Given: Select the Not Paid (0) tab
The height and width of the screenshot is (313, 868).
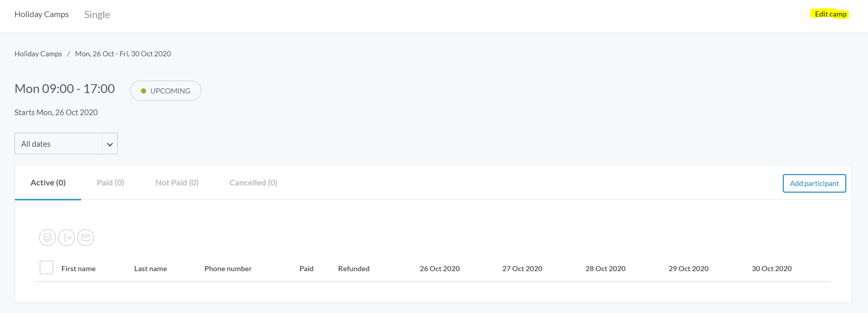Looking at the screenshot, I should coord(177,183).
